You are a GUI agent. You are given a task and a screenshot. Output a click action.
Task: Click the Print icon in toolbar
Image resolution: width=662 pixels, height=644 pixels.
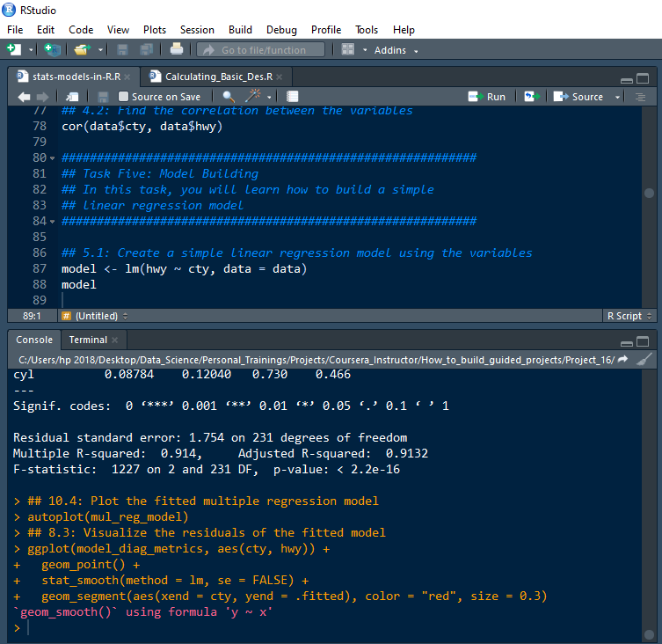tap(177, 50)
